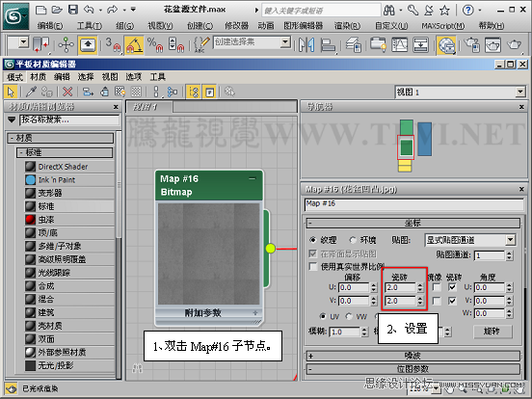This screenshot has width=532, height=399.
Task: Toggle the angle snap tool icon
Action: 134,44
